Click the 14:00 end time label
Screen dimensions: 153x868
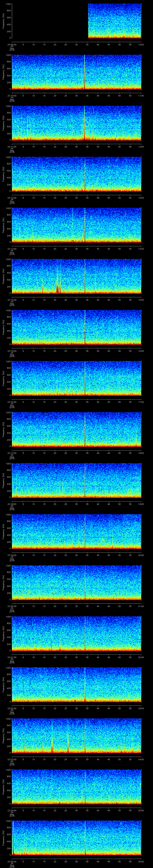141,249
